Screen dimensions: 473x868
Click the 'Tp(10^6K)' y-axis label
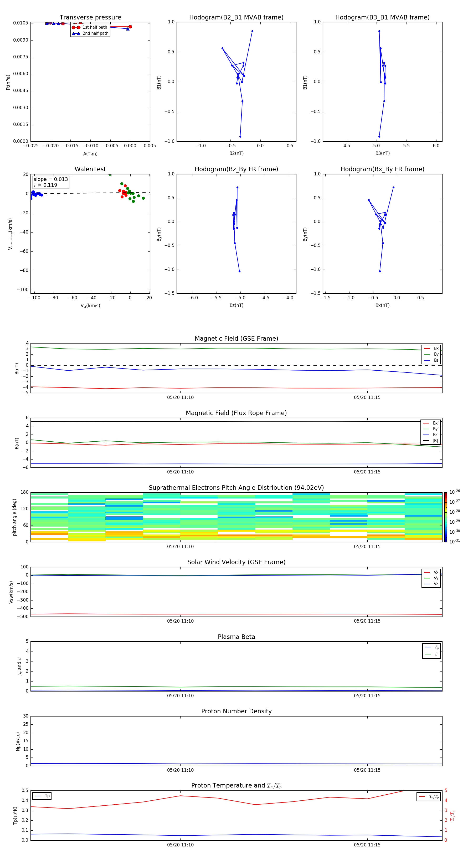pyautogui.click(x=15, y=816)
